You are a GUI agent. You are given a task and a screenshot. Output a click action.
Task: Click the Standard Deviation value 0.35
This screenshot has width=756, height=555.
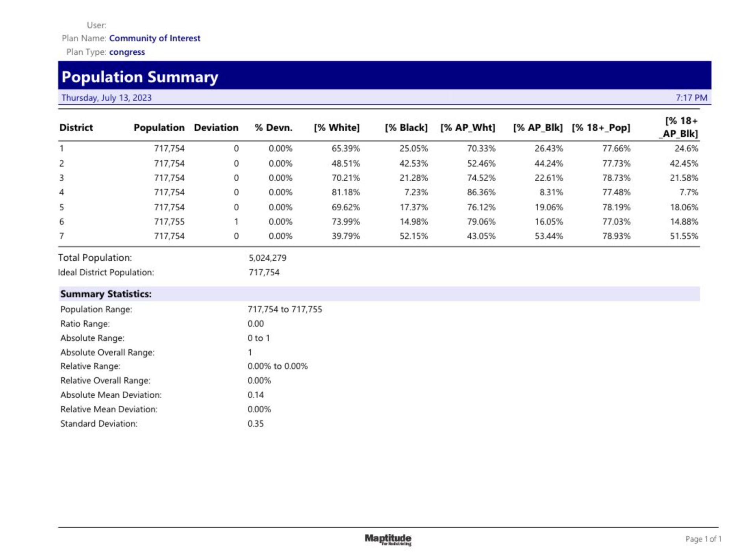[256, 424]
